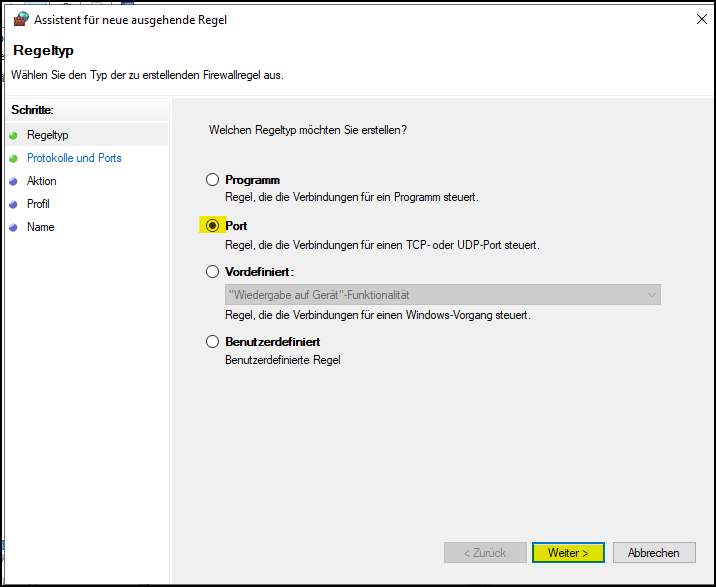Click the firewall wizard icon in title bar
The image size is (716, 587).
pos(20,19)
